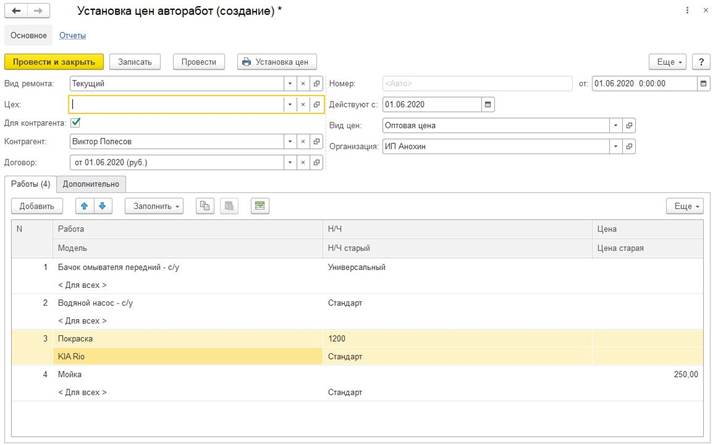Screen dimensions: 718x445
Task: Move selected row down with blue arrow
Action: pos(103,205)
